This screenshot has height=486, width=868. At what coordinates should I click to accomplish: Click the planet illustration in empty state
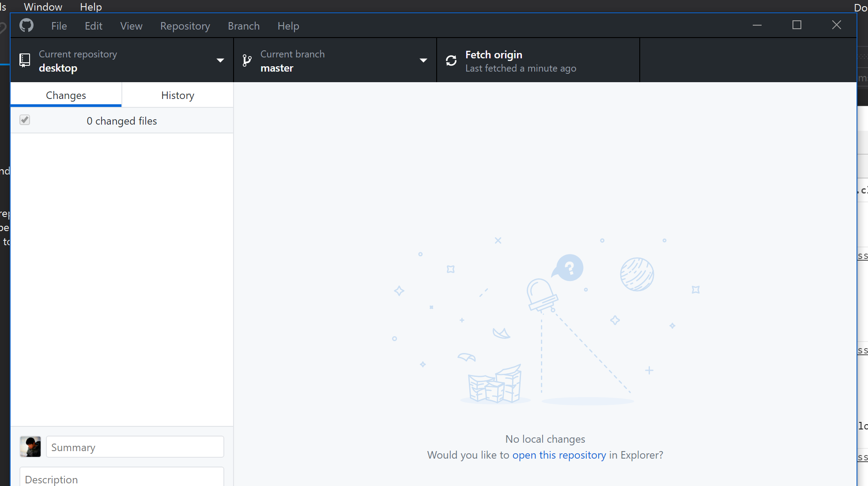point(636,274)
